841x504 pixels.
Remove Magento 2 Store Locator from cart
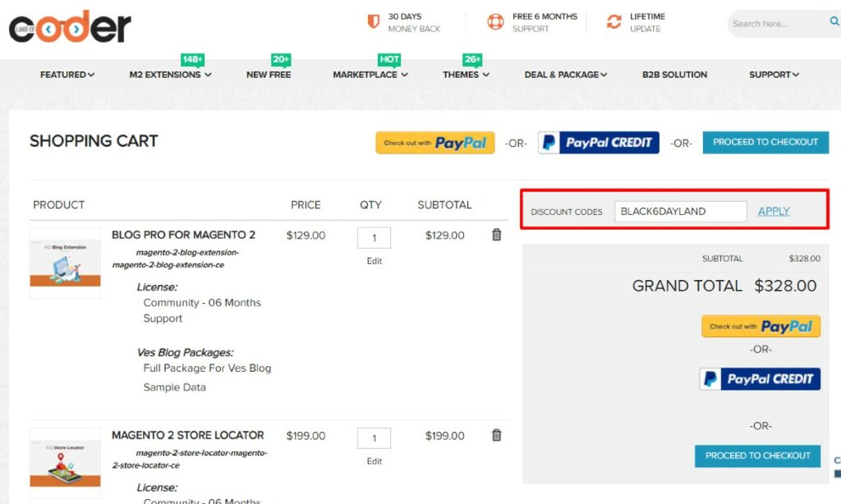(496, 435)
